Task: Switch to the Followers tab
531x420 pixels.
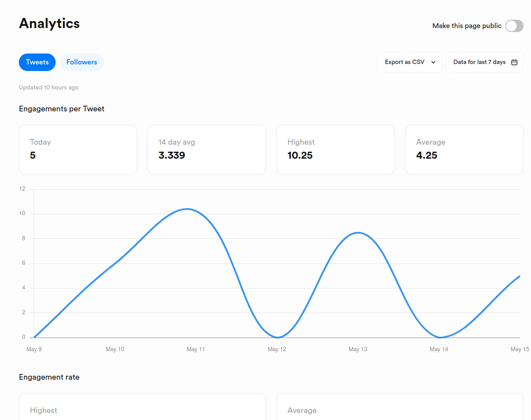Action: [81, 62]
